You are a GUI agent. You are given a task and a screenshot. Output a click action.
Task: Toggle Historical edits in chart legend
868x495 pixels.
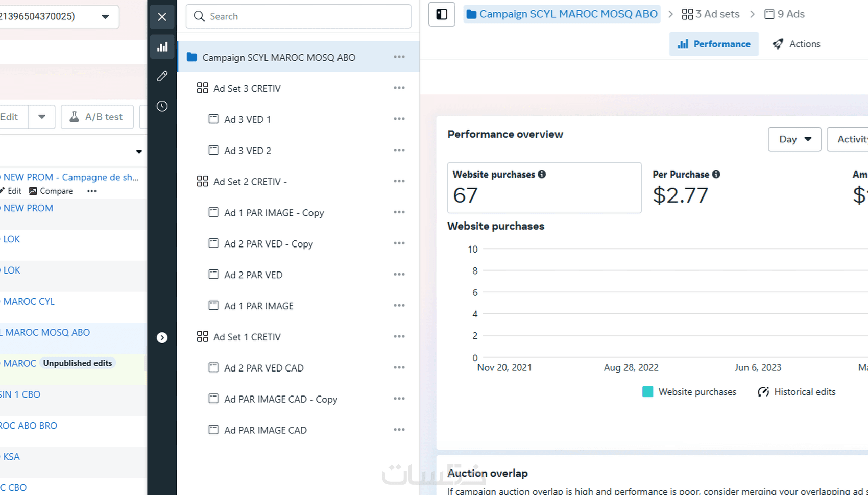pyautogui.click(x=797, y=392)
